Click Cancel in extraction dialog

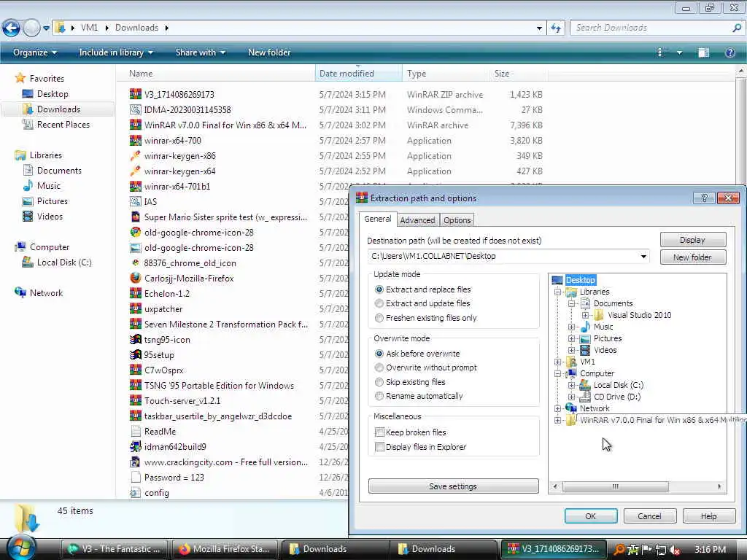650,516
